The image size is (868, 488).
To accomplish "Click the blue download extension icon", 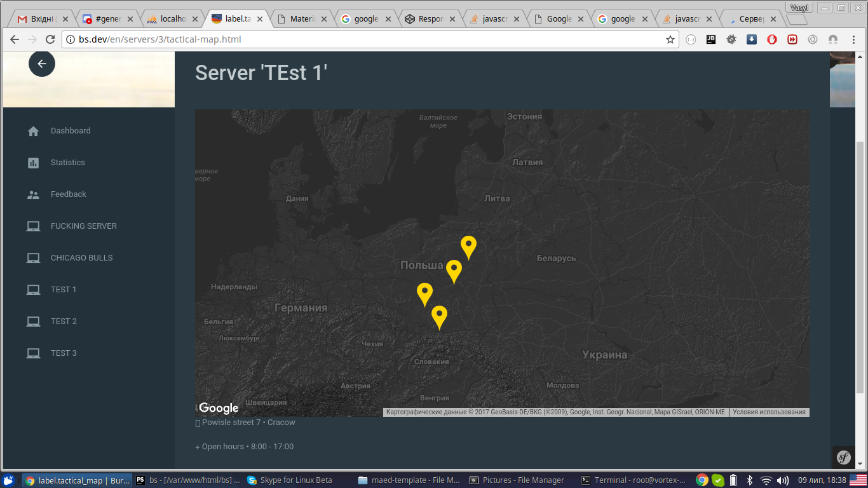I will (x=752, y=39).
